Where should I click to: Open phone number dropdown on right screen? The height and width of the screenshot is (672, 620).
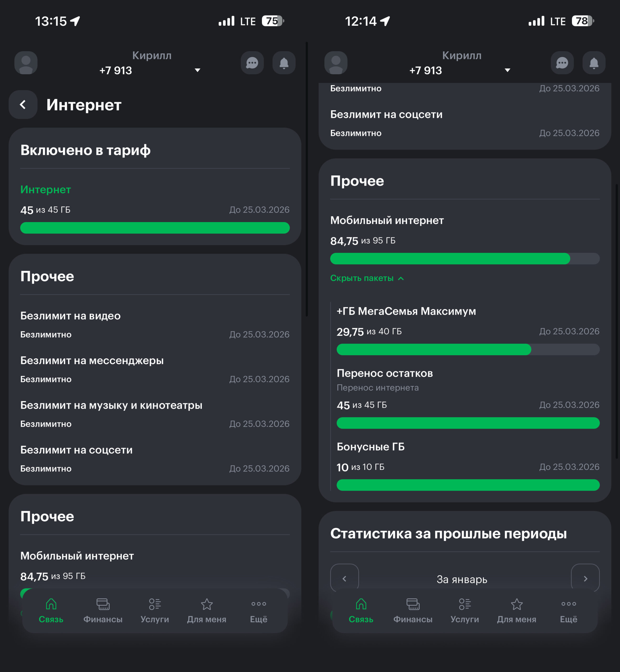pyautogui.click(x=508, y=70)
